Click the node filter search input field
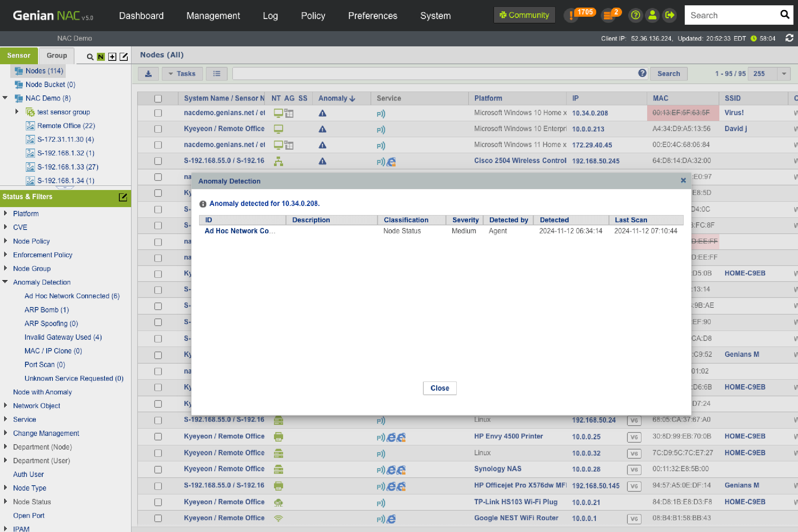Image resolution: width=798 pixels, height=532 pixels. 433,74
